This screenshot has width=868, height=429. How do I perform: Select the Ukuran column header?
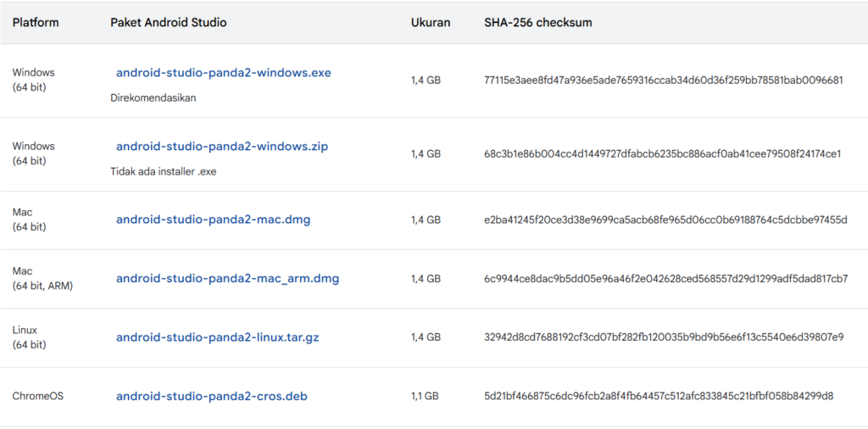(431, 23)
